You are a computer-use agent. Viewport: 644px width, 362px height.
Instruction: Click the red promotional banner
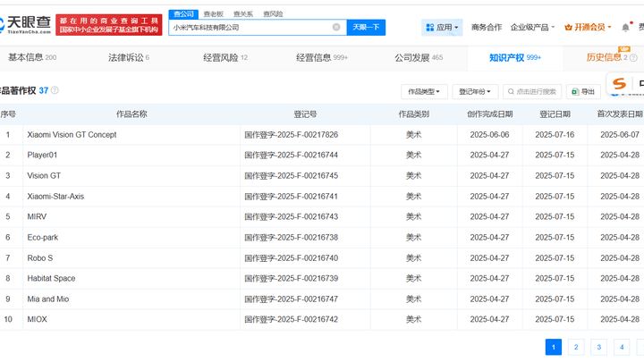(109, 25)
